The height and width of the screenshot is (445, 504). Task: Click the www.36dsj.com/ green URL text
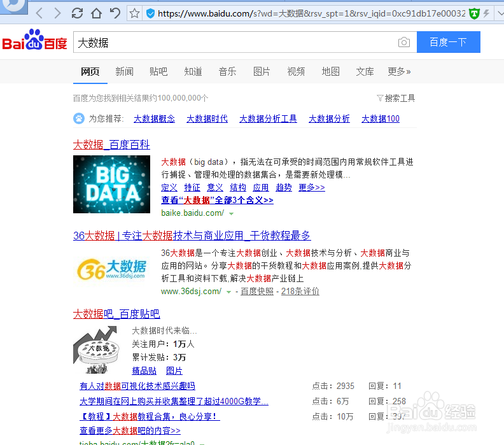click(192, 292)
